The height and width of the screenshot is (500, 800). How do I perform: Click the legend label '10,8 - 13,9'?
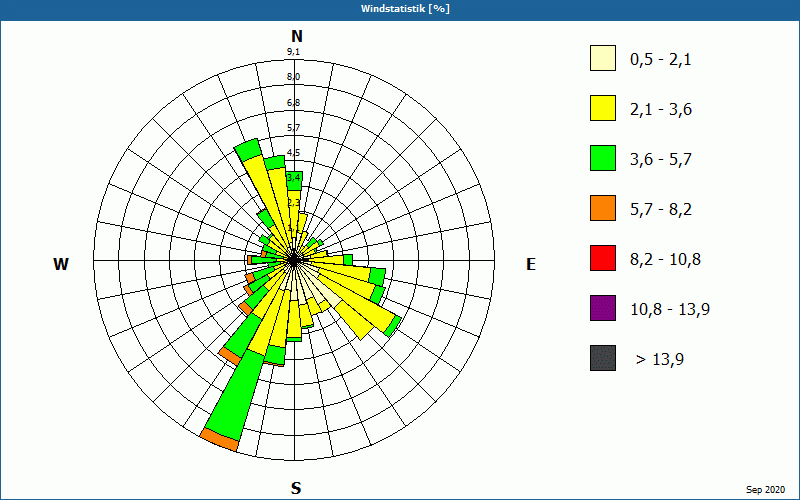(x=670, y=310)
